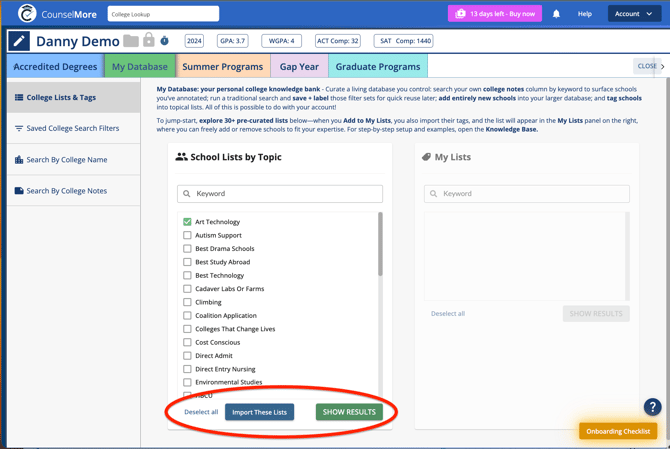Check the Autism Support list
Image resolution: width=670 pixels, height=449 pixels.
187,235
